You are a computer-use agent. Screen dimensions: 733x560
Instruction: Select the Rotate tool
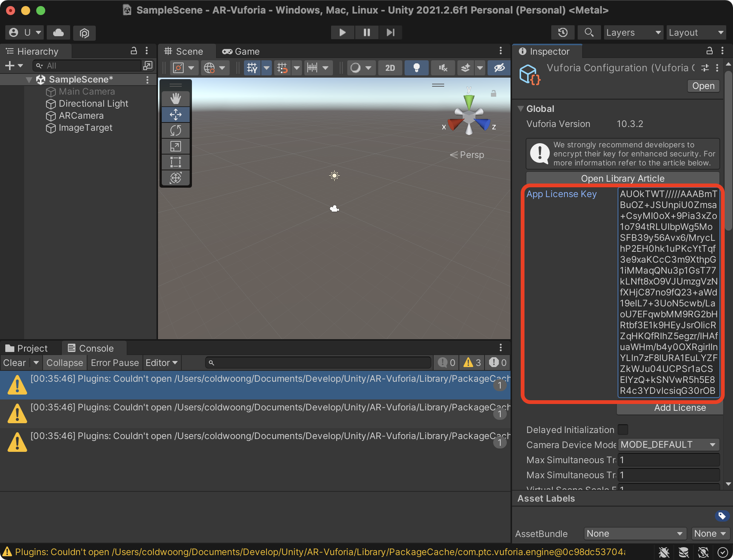tap(176, 130)
